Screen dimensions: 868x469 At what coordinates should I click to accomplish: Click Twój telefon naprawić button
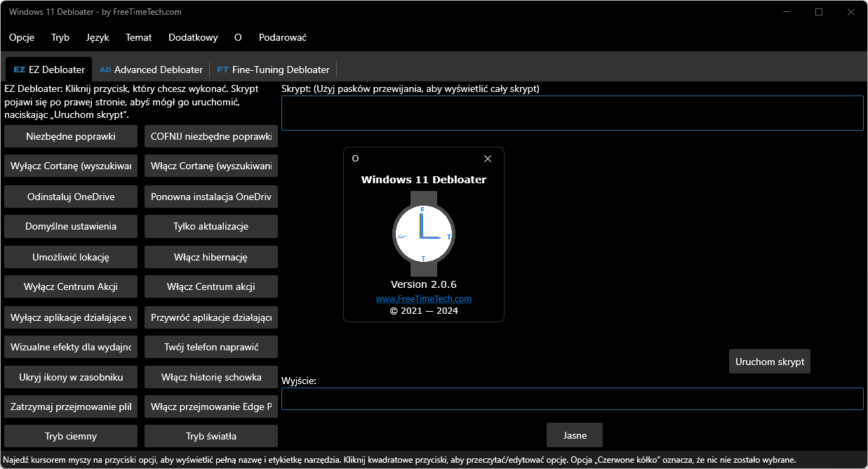211,347
